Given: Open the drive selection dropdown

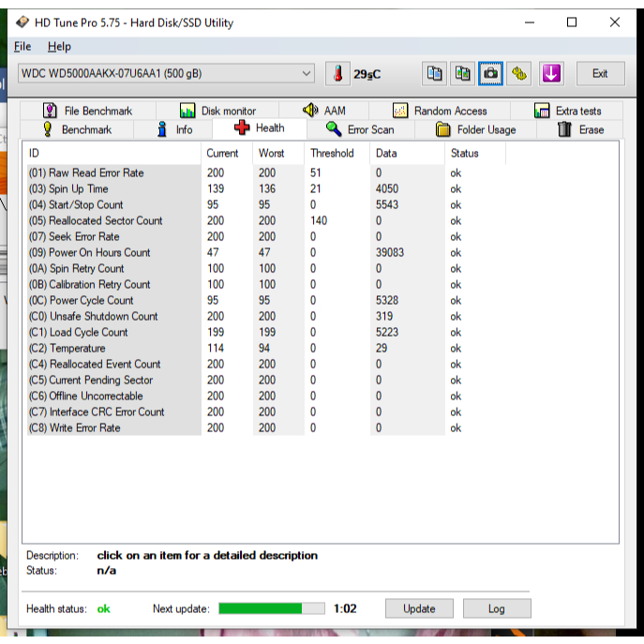Looking at the screenshot, I should [x=166, y=73].
